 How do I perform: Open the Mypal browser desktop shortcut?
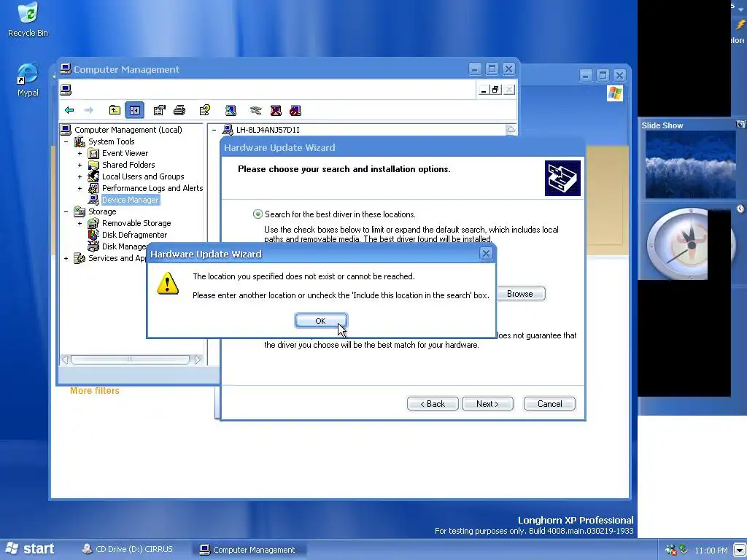point(28,79)
